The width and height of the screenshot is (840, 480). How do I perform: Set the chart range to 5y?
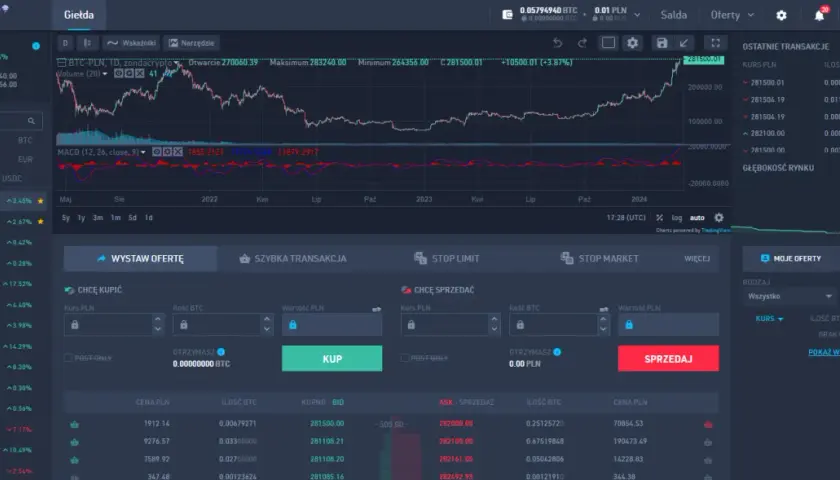coord(65,218)
